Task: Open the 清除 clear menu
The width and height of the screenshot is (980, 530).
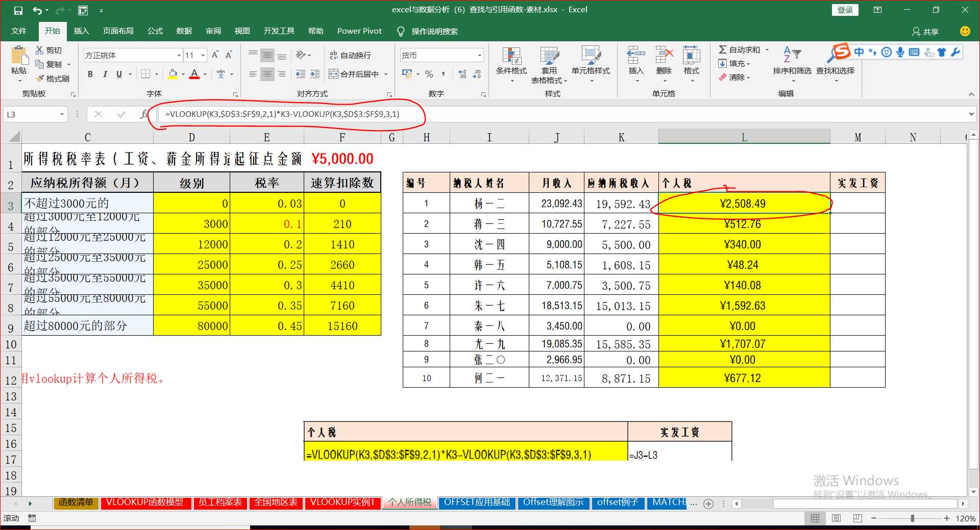Action: [734, 77]
